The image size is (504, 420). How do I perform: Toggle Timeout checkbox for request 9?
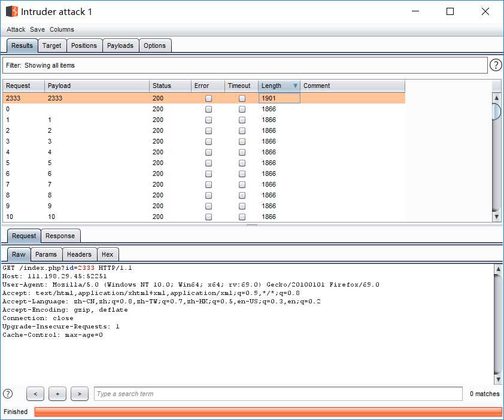click(242, 206)
